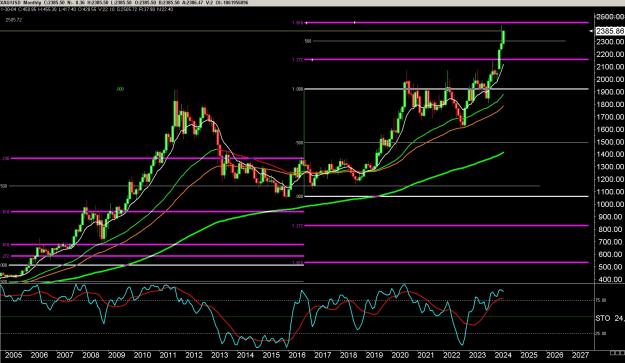Click the 1200.00 price axis label
The width and height of the screenshot is (625, 363).
point(610,179)
